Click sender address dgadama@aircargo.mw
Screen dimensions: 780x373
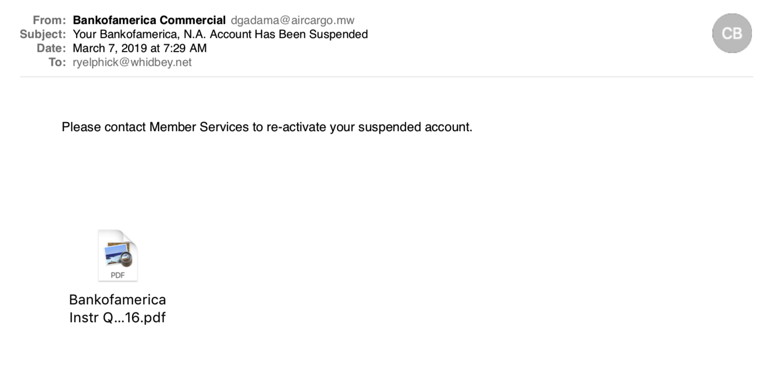tap(292, 20)
